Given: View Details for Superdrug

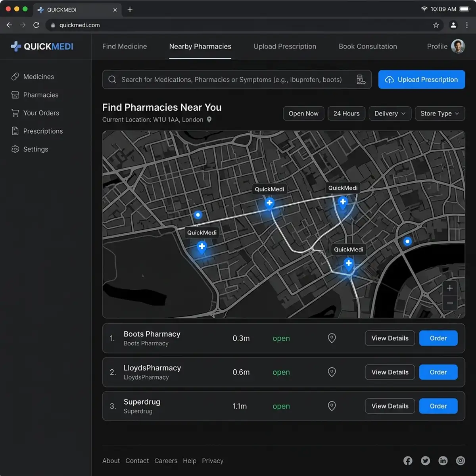Looking at the screenshot, I should pyautogui.click(x=390, y=406).
